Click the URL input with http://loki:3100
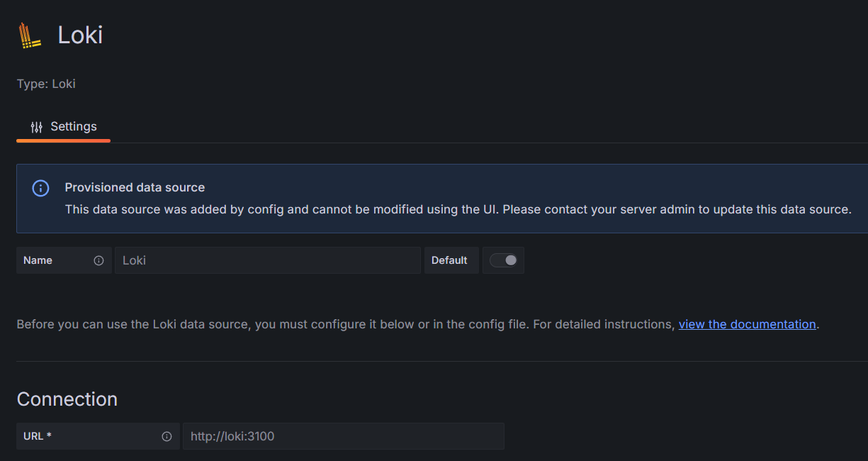 point(344,436)
